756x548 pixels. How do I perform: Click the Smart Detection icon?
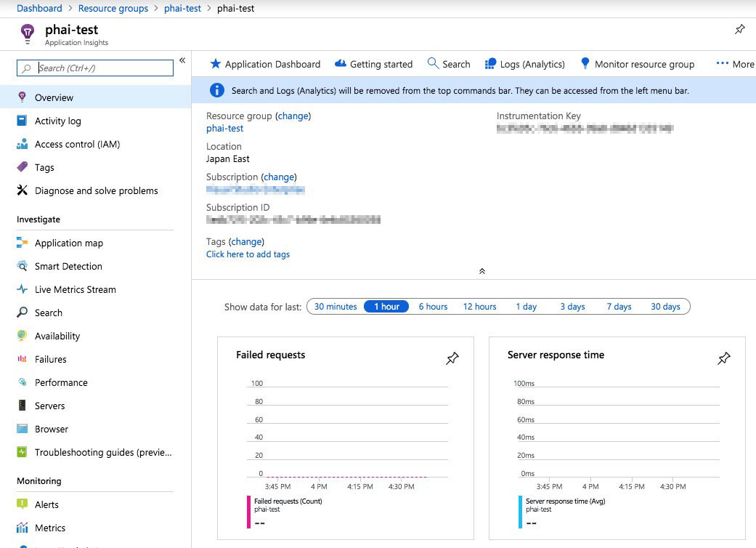22,265
